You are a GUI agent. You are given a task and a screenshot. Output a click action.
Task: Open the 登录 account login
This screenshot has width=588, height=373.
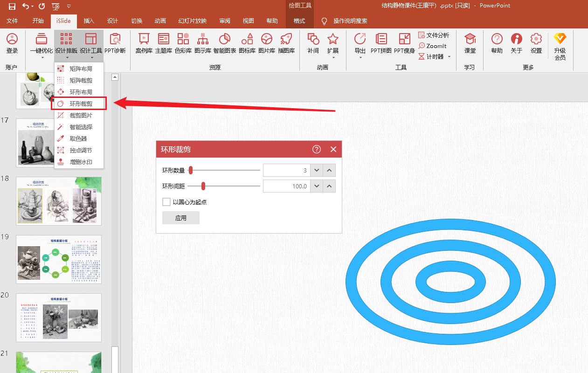(x=12, y=43)
